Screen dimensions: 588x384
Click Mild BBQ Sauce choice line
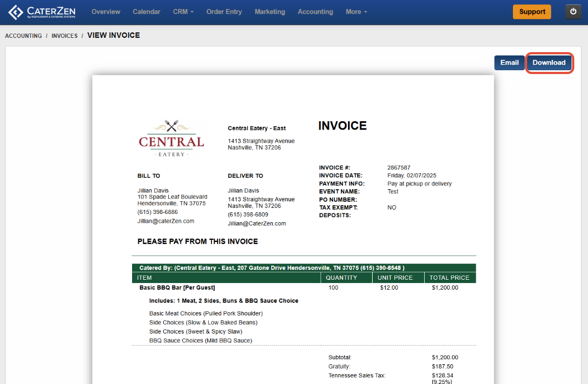(x=201, y=341)
